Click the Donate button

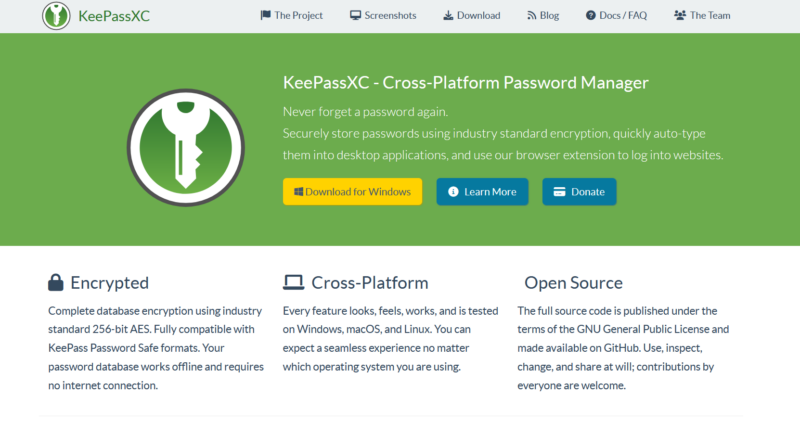(x=579, y=192)
